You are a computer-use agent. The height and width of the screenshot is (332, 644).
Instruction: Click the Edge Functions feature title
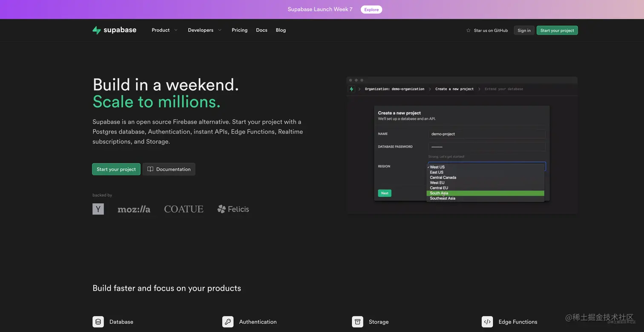point(518,322)
